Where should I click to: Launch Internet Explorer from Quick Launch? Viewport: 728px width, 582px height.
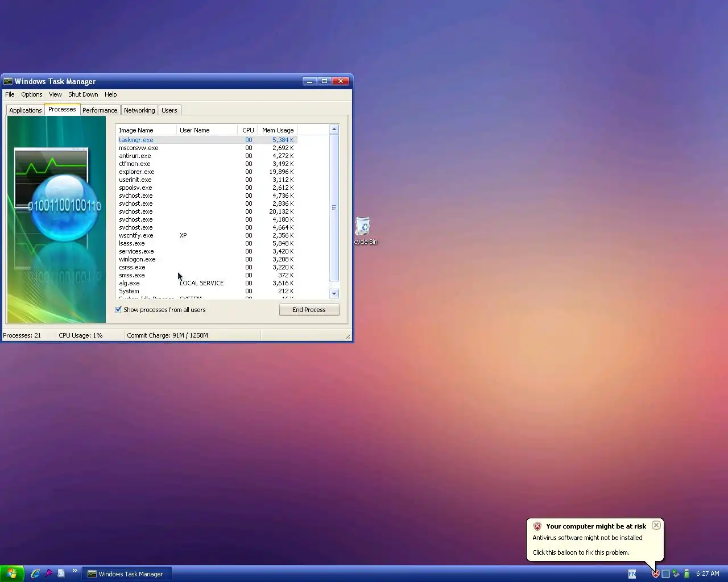(35, 573)
